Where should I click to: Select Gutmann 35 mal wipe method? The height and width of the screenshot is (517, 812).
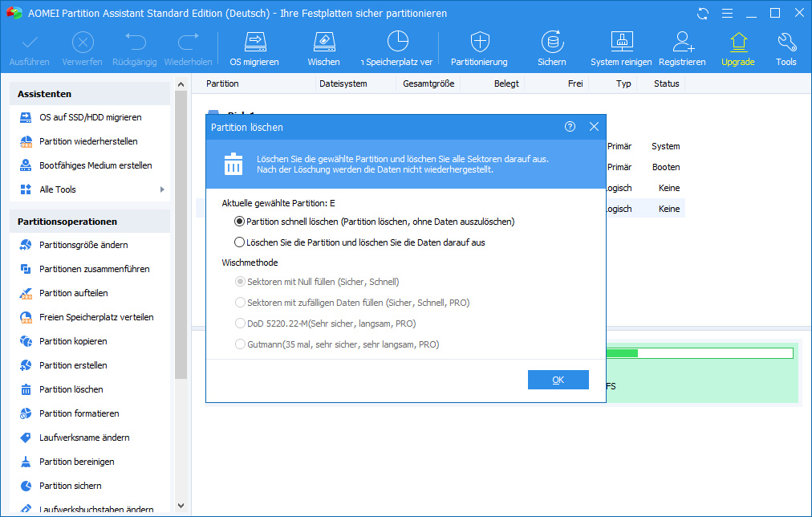[240, 344]
